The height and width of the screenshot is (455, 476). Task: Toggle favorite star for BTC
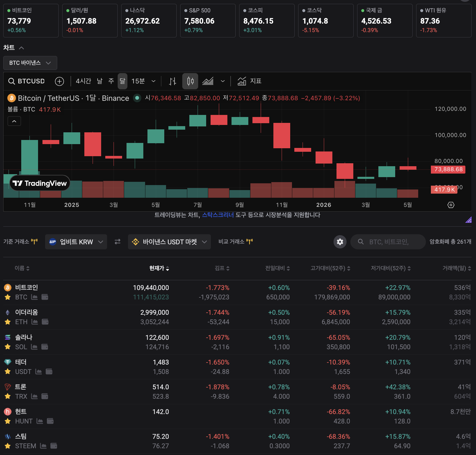tap(8, 297)
